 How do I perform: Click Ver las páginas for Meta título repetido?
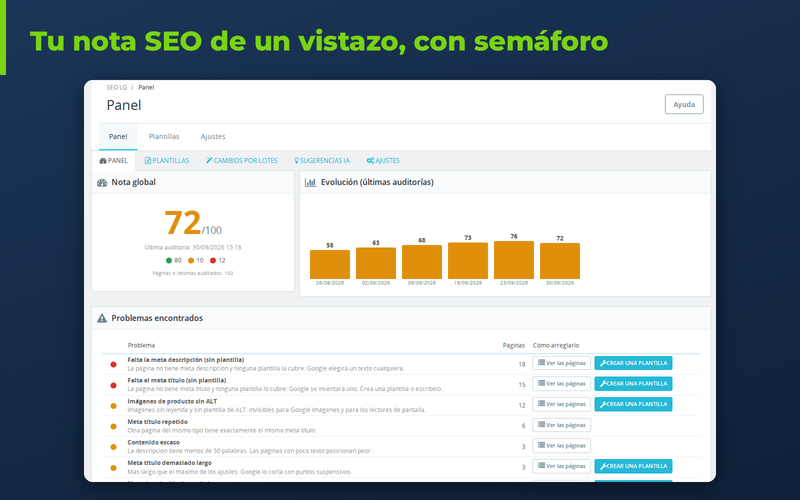click(x=562, y=425)
